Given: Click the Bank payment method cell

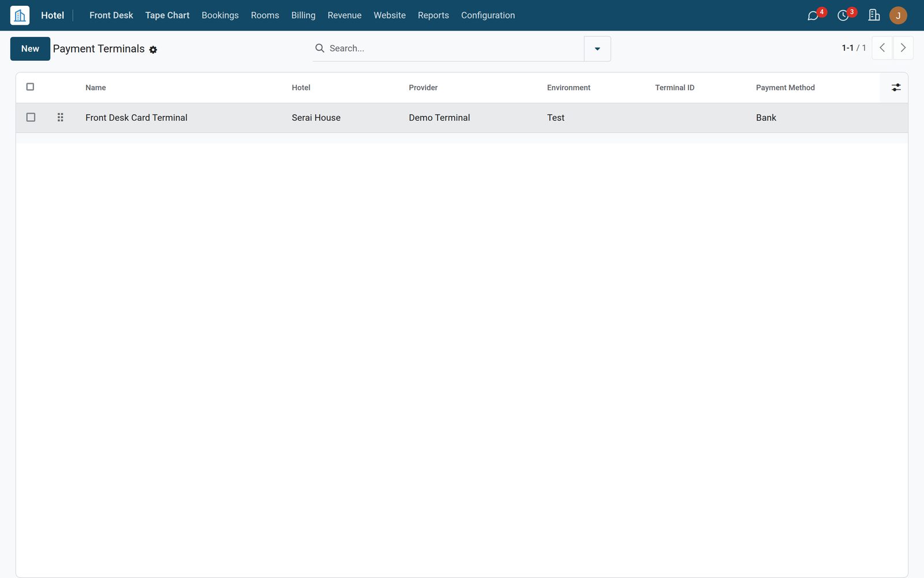Looking at the screenshot, I should [766, 118].
